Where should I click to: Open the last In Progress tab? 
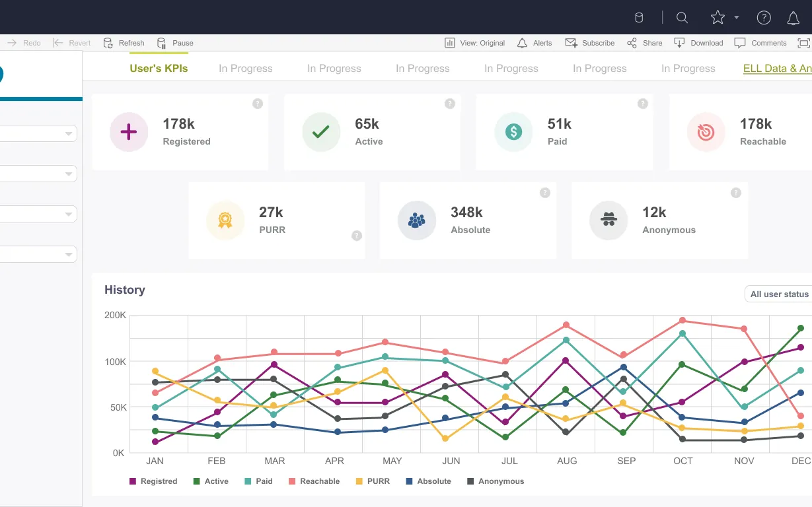pyautogui.click(x=688, y=68)
